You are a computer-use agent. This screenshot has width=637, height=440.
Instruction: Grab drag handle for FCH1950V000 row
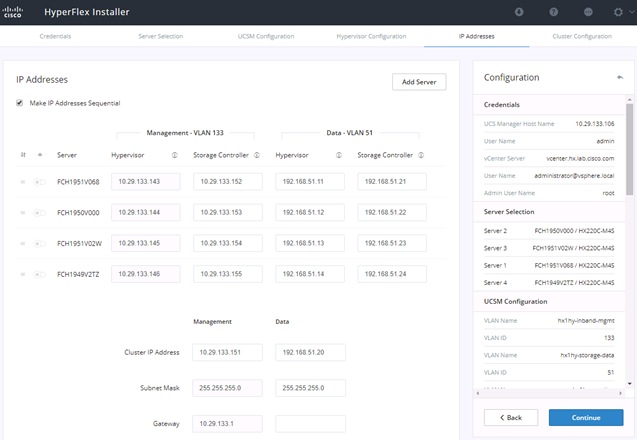pos(23,212)
